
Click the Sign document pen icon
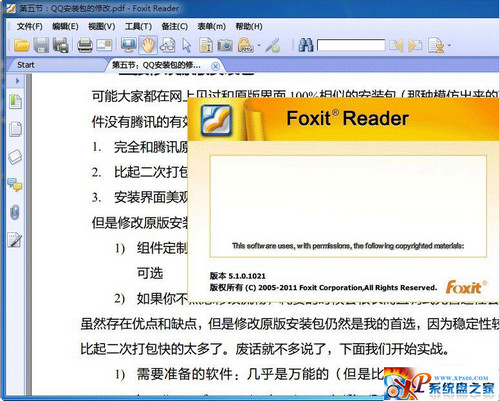pos(273,45)
